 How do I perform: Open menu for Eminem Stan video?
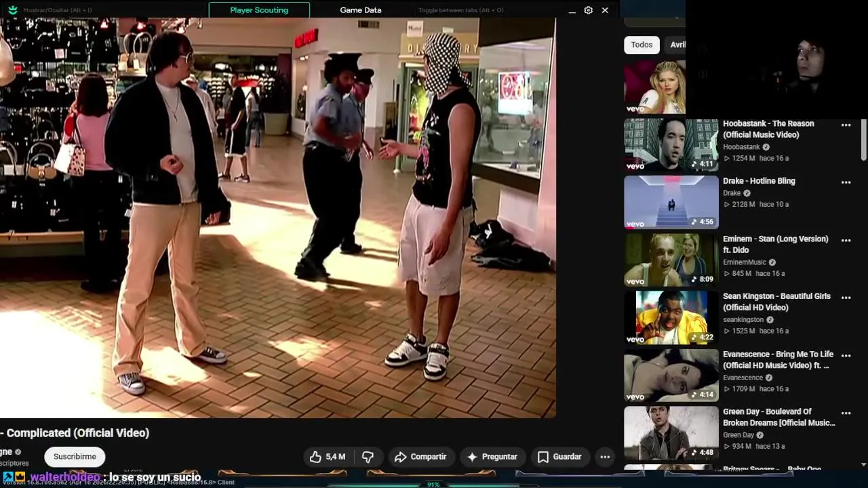[846, 240]
